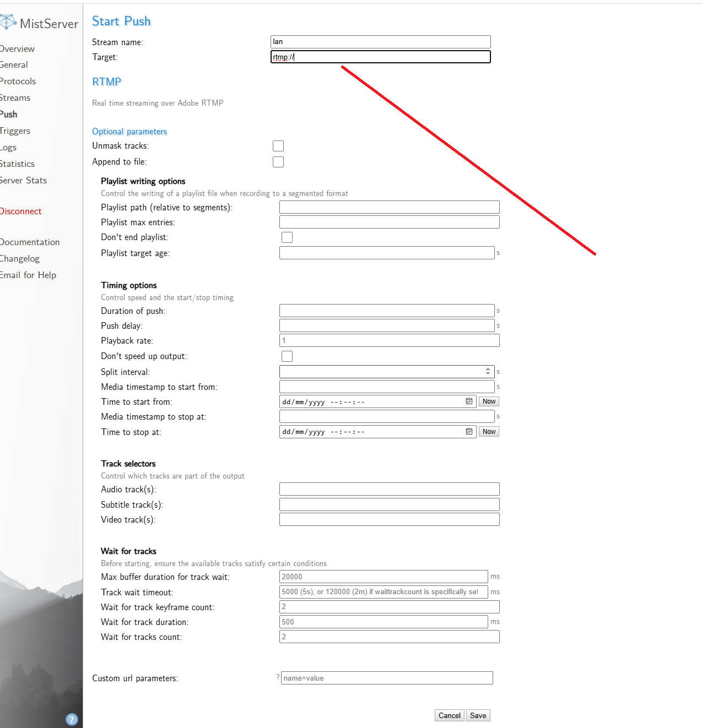Viewport: 702px width, 728px height.
Task: Focus Max buffer duration for track wait
Action: point(384,577)
